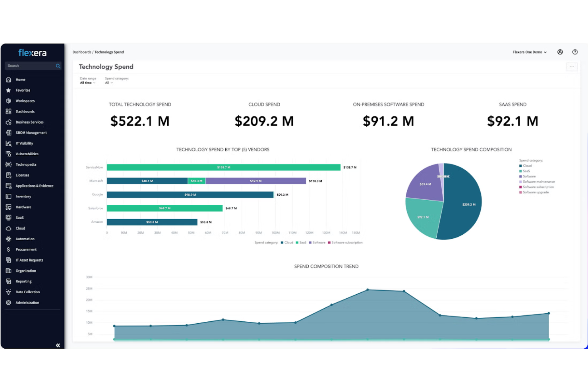Click the Cloud icon in the sidebar
The image size is (588, 392).
point(8,228)
